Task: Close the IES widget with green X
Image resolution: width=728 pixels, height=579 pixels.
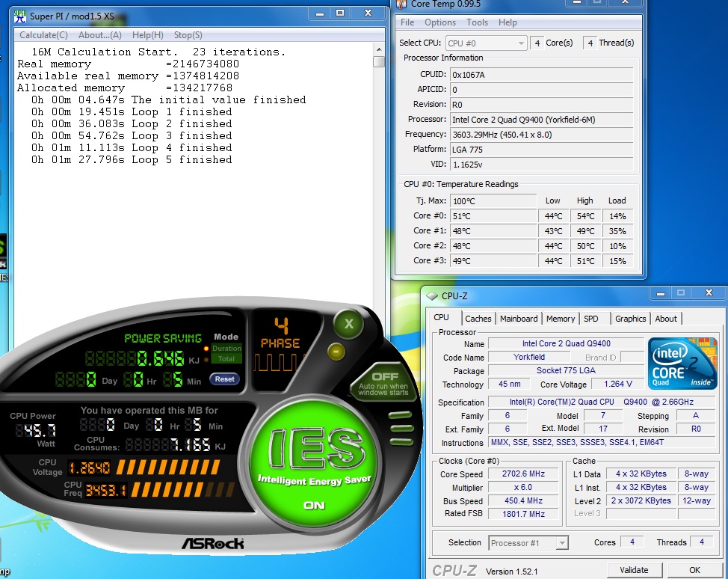Action: pos(349,324)
